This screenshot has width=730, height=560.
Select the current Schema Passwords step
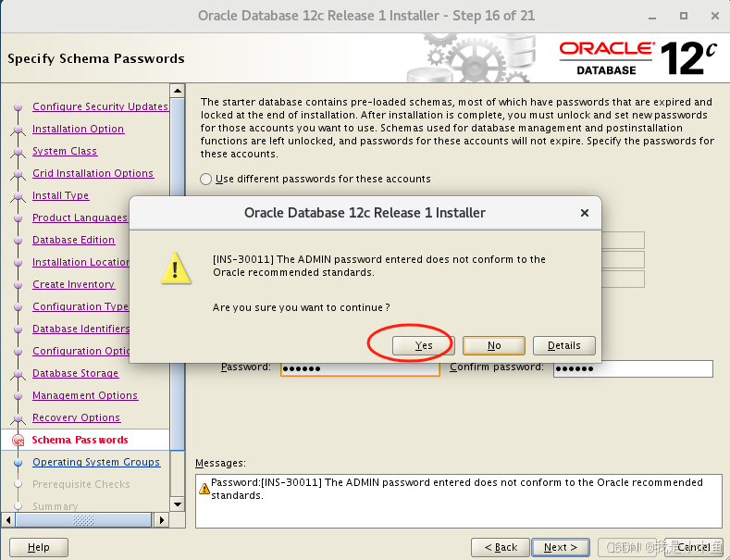pos(80,440)
